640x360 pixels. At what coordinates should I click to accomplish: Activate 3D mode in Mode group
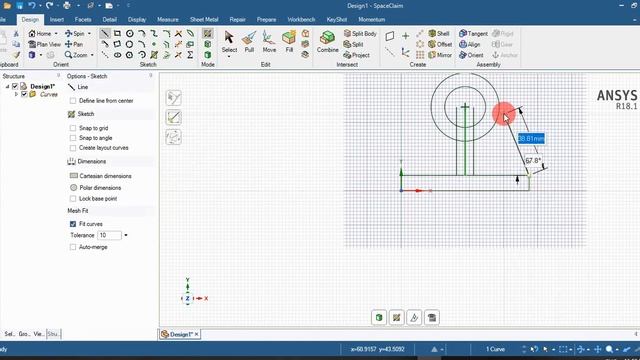207,55
